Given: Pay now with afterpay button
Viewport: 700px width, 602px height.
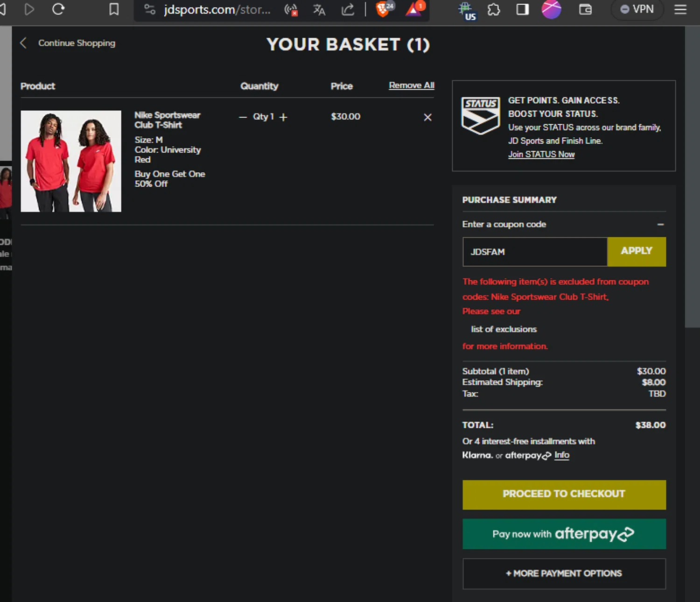Looking at the screenshot, I should (564, 534).
